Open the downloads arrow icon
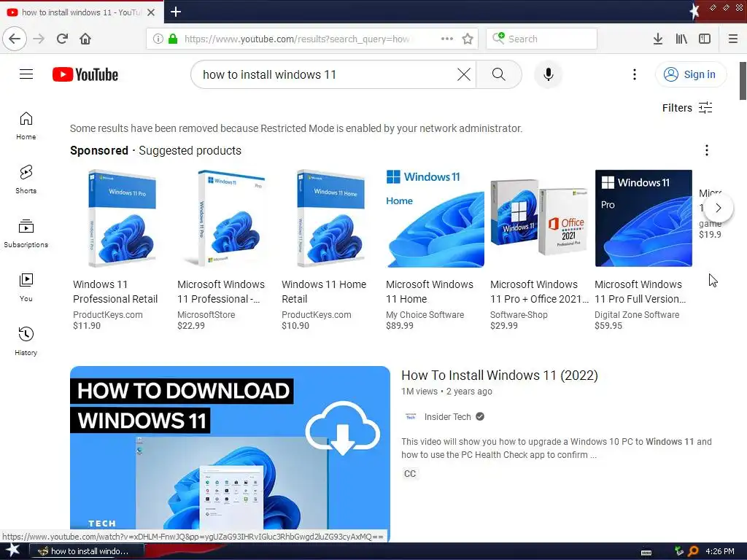 (658, 39)
